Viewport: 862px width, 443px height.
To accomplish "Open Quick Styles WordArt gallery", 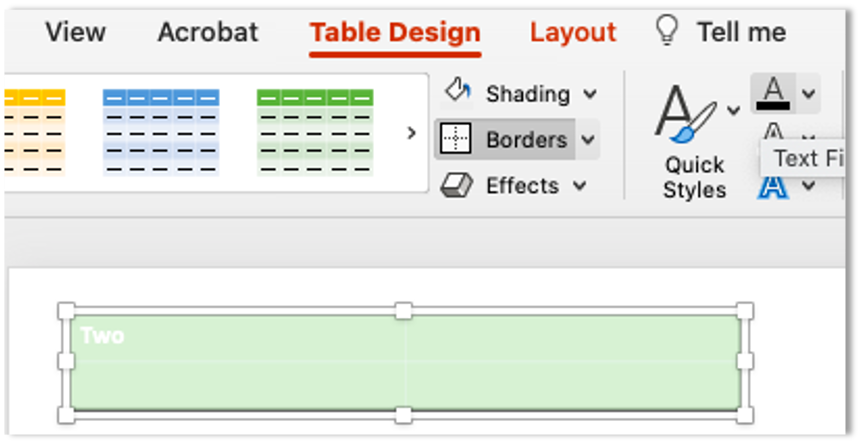I will pos(694,140).
